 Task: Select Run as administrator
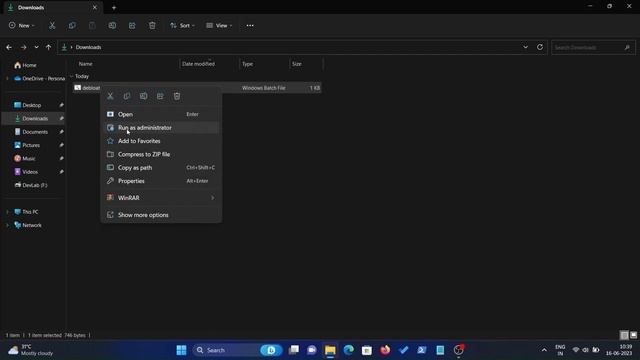pos(161,128)
